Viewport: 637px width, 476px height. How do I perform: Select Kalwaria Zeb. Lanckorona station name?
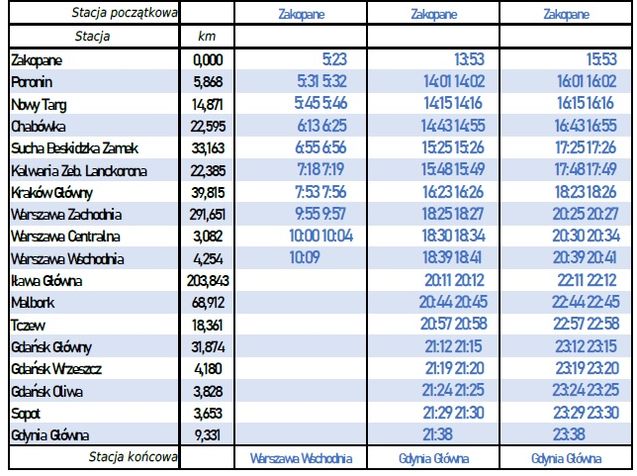[82, 170]
